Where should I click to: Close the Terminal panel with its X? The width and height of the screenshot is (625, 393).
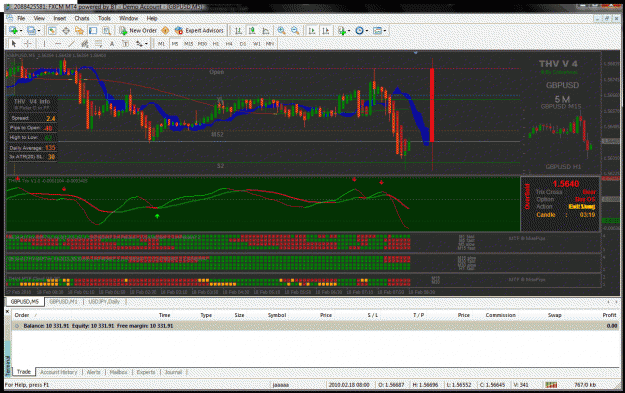[7, 311]
